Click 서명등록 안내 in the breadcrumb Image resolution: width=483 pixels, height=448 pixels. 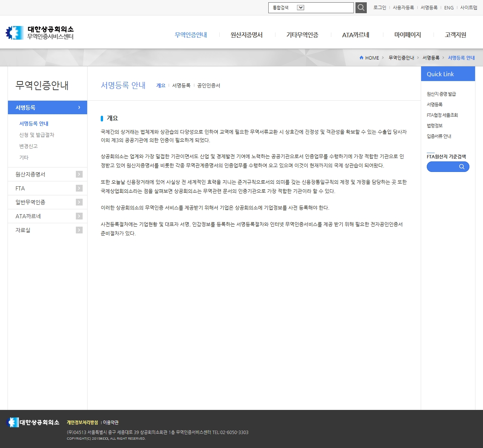coord(461,58)
